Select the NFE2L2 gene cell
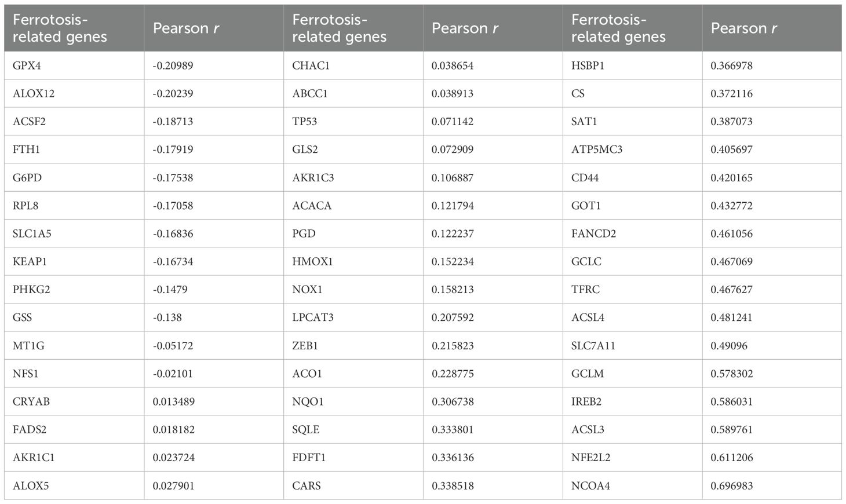846x504 pixels. 590,457
